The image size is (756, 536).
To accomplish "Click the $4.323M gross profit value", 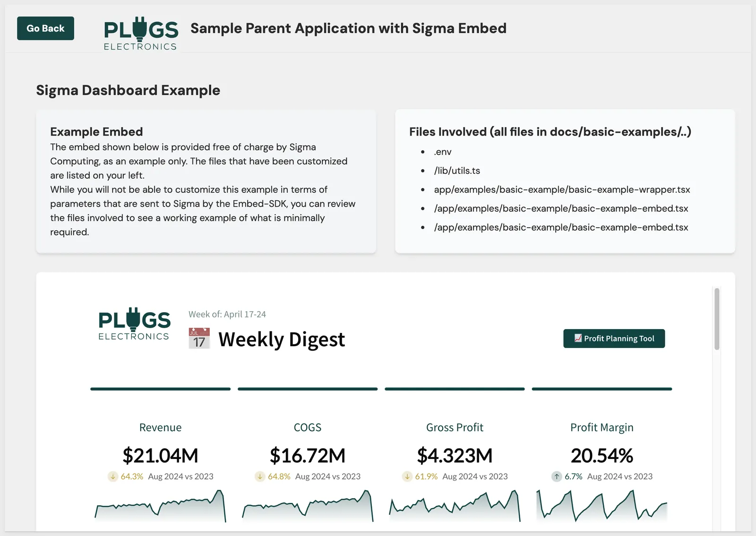I will pyautogui.click(x=455, y=456).
